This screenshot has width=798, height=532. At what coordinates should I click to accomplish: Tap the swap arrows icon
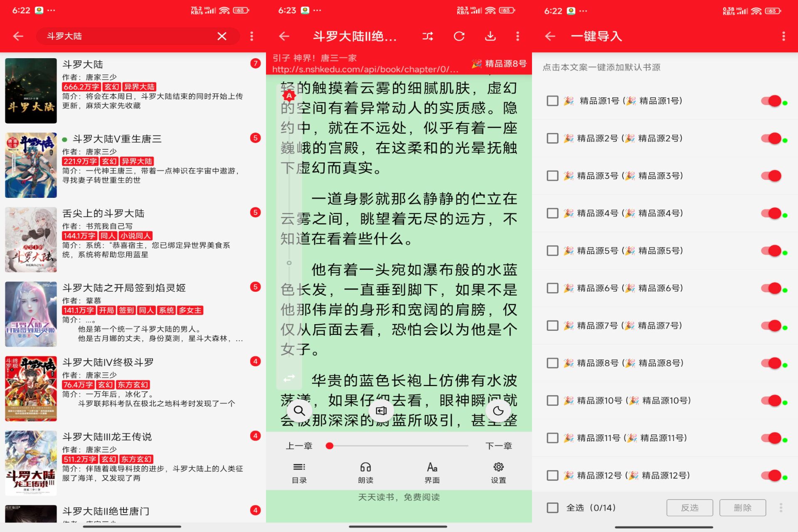coord(289,378)
